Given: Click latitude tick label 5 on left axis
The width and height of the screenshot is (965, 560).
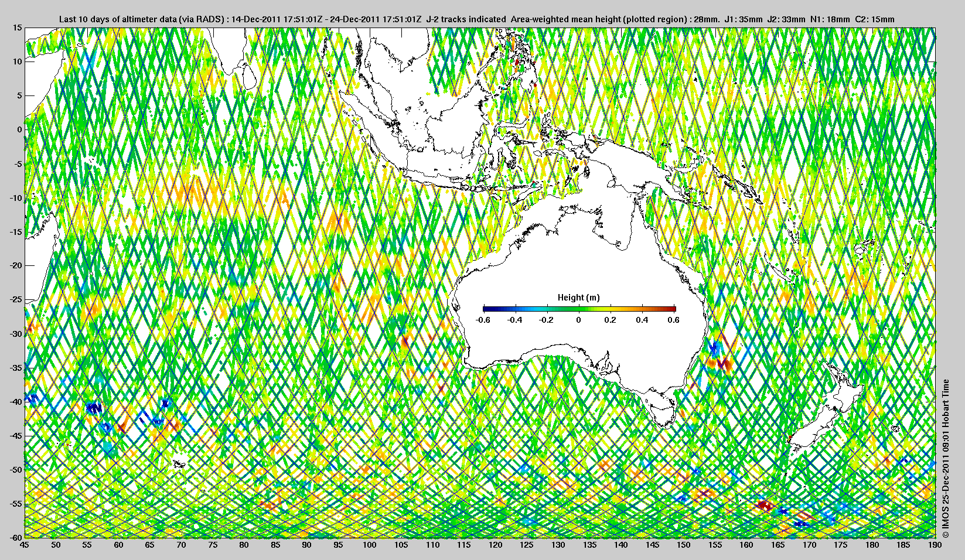Looking at the screenshot, I should [19, 95].
